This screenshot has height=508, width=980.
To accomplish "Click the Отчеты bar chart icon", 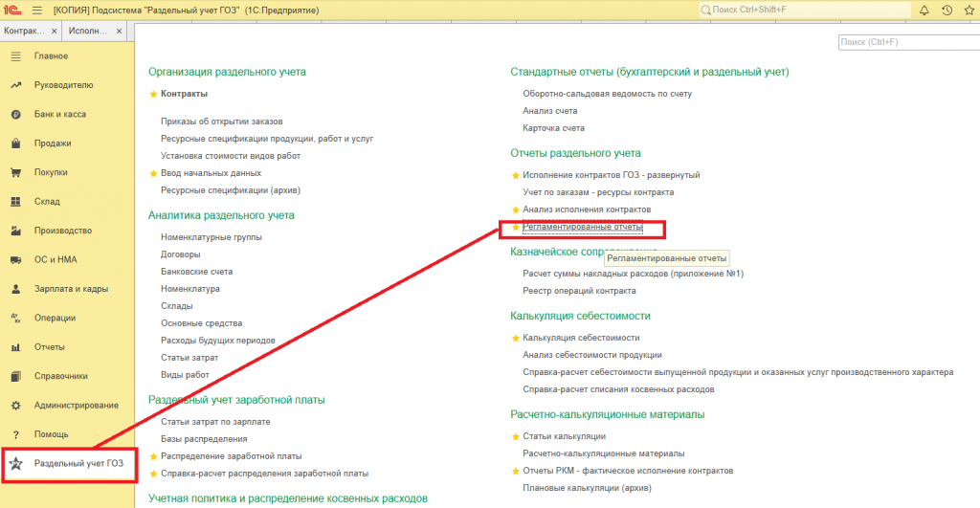I will (x=15, y=346).
